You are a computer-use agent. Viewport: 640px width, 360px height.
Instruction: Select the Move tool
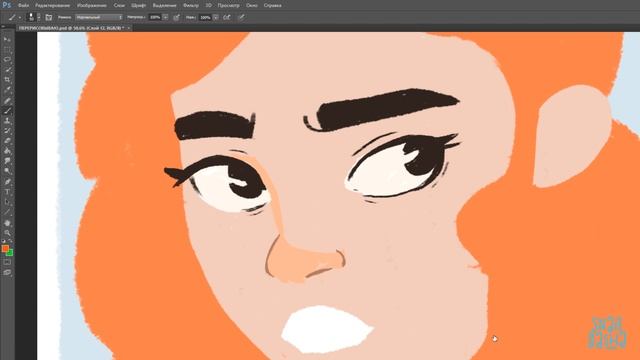(7, 40)
